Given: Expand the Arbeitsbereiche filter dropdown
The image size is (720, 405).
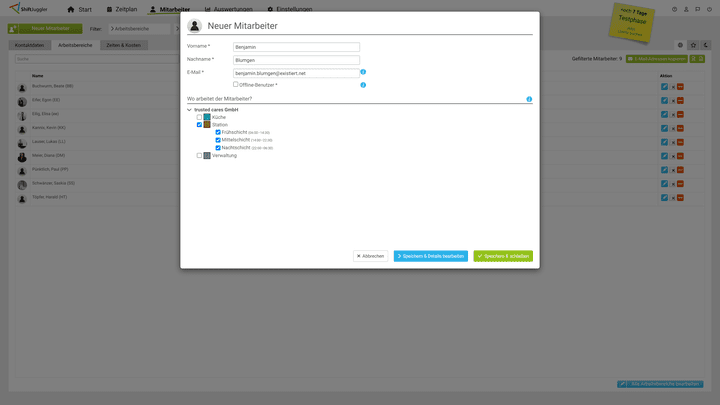Looking at the screenshot, I should pyautogui.click(x=140, y=29).
